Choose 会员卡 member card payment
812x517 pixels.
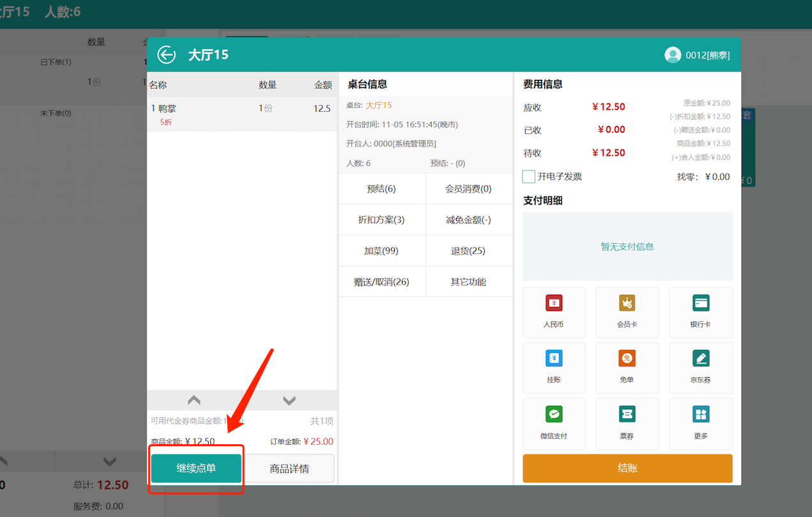(627, 312)
